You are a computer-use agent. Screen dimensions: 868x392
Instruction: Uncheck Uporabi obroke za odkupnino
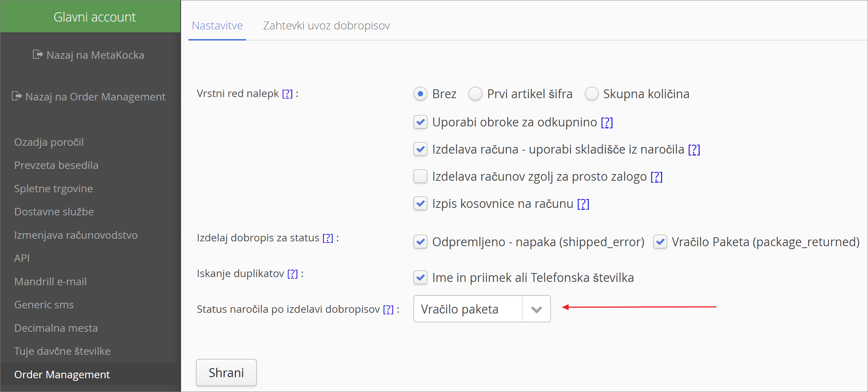pyautogui.click(x=420, y=122)
